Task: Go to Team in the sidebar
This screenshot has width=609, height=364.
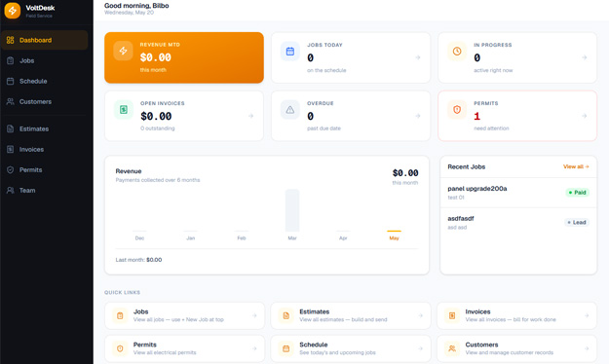Action: (x=44, y=191)
